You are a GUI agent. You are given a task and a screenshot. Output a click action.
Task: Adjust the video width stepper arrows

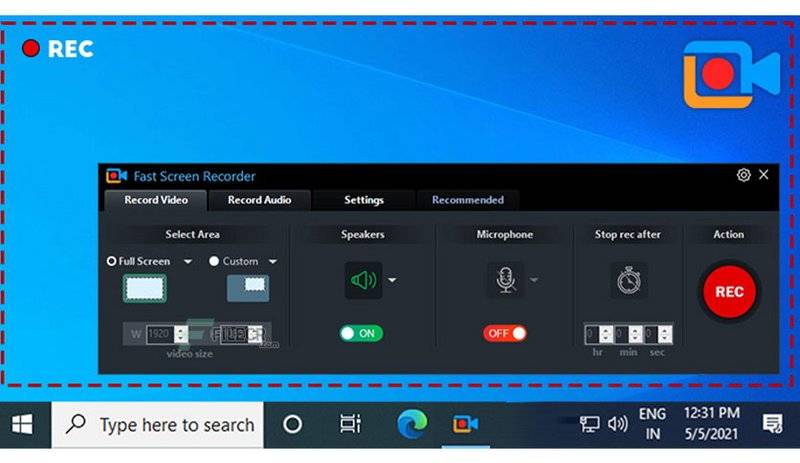tap(181, 334)
